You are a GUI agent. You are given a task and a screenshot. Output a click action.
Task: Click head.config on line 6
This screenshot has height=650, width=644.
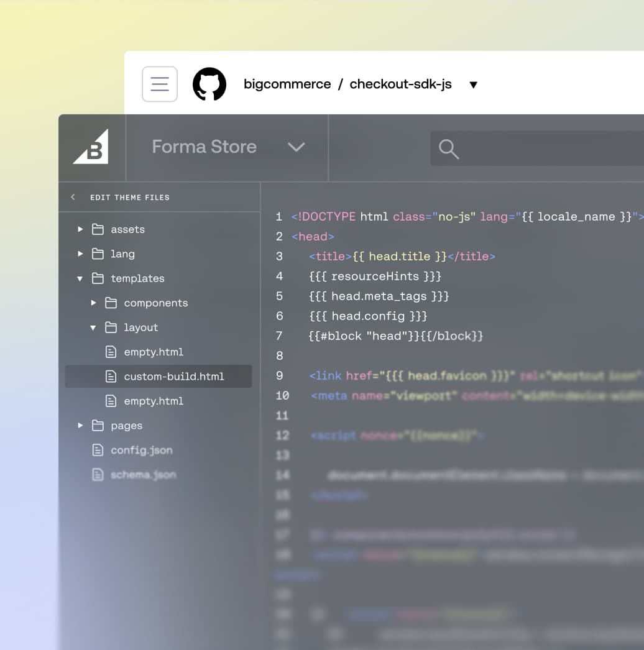coord(368,316)
